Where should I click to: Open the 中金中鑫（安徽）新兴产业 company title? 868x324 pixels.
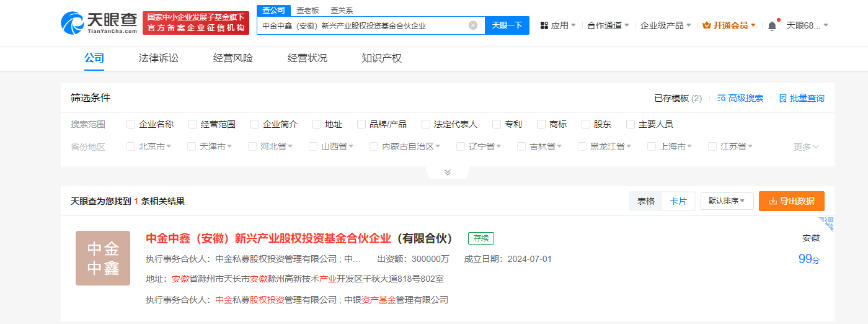(x=300, y=238)
